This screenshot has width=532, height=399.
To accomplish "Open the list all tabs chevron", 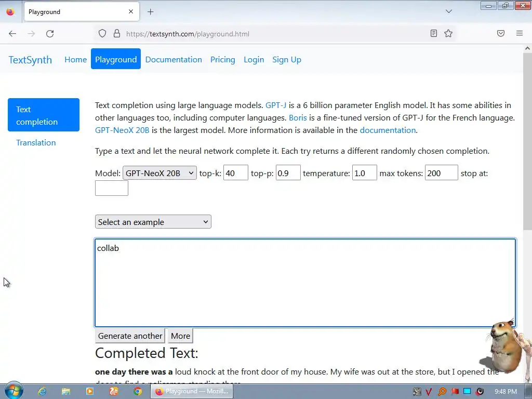I will point(448,11).
